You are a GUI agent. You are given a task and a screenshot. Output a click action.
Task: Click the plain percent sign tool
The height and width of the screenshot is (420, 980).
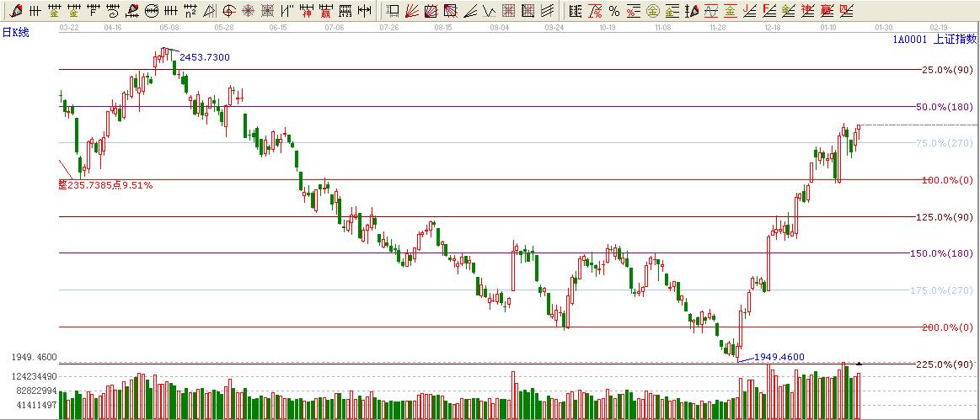pyautogui.click(x=613, y=11)
